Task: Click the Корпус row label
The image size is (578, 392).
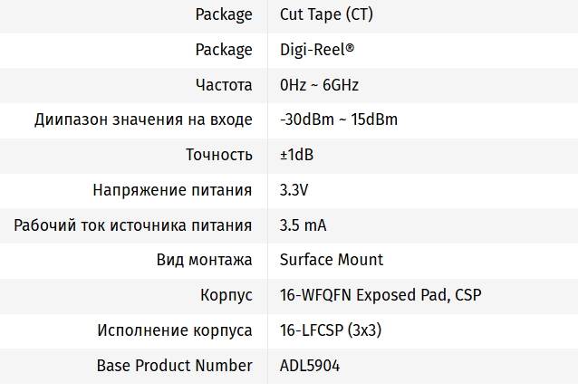Action: coord(226,295)
